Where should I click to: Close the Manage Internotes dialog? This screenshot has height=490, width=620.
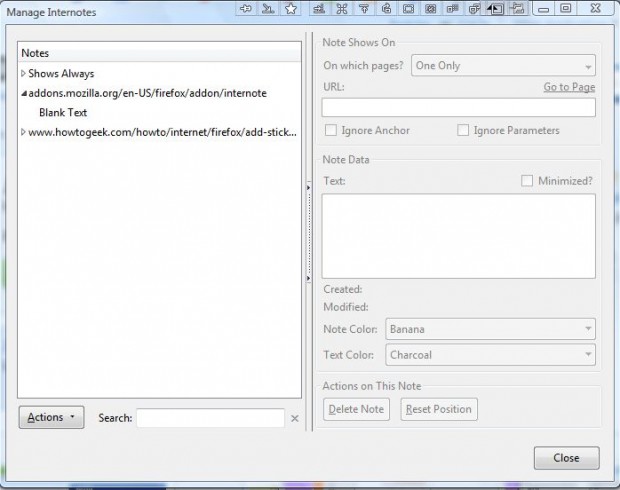pyautogui.click(x=567, y=458)
